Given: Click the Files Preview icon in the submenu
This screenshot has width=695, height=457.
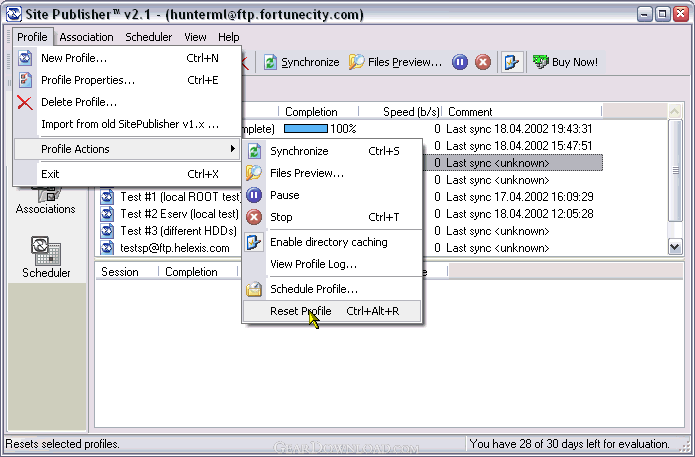Looking at the screenshot, I should 254,173.
